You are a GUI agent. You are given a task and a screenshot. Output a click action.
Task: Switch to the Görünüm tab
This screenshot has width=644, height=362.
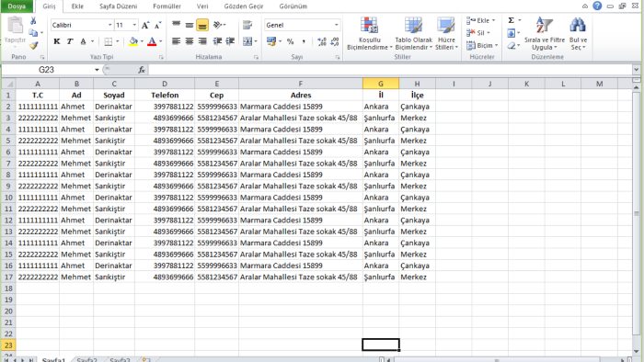point(293,6)
